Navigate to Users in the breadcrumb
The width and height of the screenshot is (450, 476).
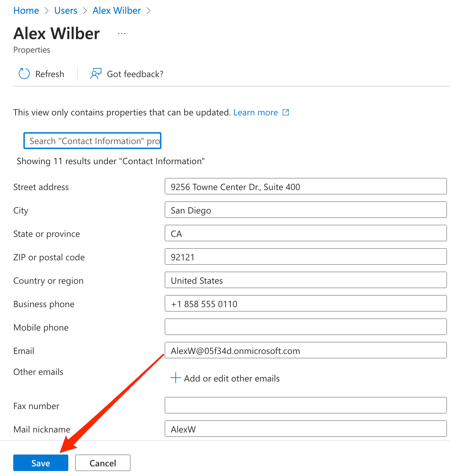pos(66,10)
